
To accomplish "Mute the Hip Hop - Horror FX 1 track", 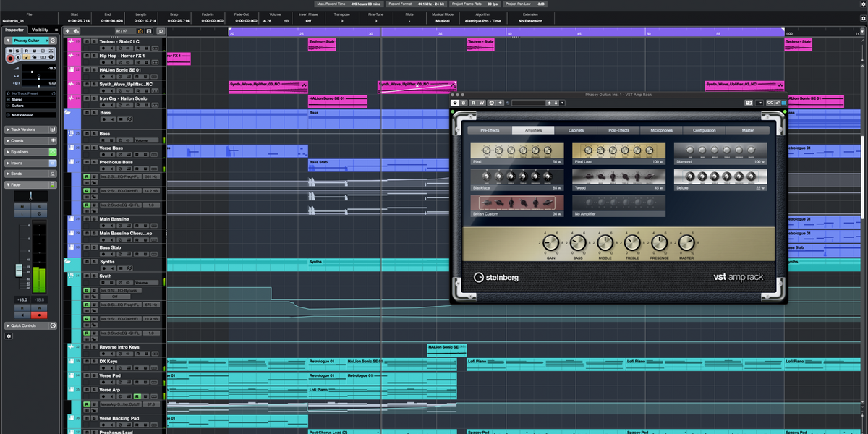I will pyautogui.click(x=87, y=56).
